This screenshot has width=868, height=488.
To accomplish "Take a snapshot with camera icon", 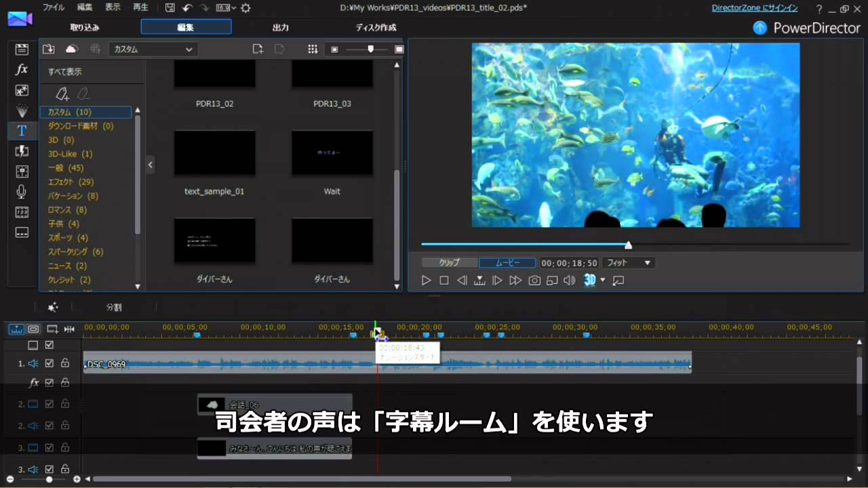I will (x=534, y=280).
